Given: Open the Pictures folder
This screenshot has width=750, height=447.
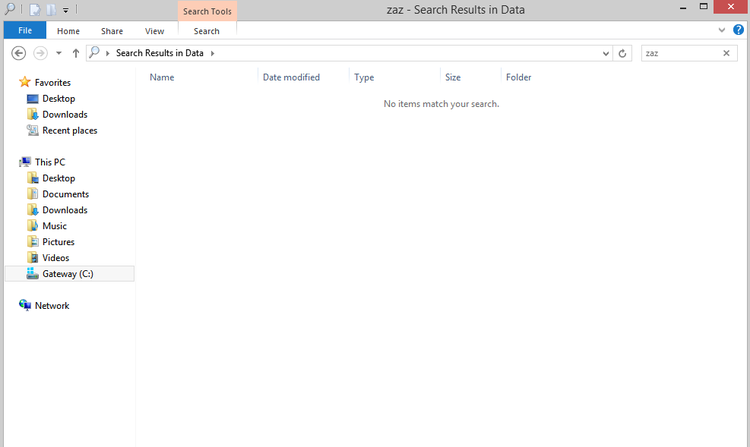Looking at the screenshot, I should (x=58, y=242).
